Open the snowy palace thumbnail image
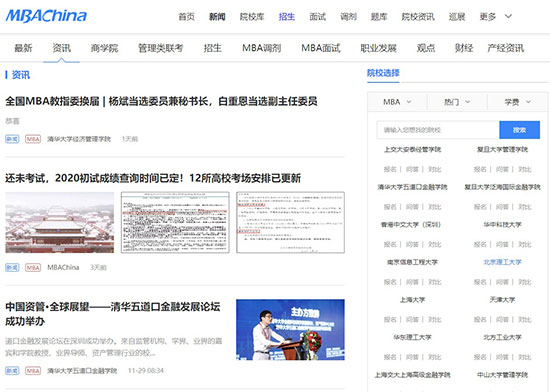550x392 pixels. click(x=60, y=222)
